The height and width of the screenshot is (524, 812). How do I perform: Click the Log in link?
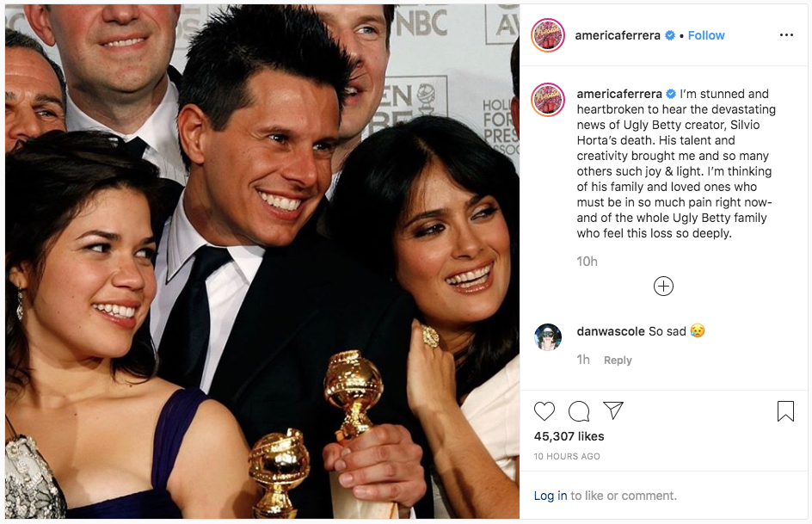[x=551, y=496]
